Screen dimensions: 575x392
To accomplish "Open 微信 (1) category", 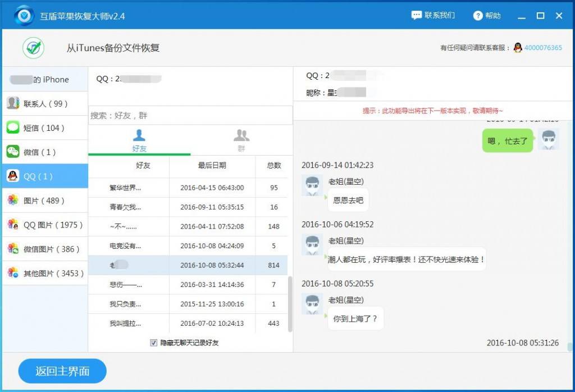I will pyautogui.click(x=45, y=152).
